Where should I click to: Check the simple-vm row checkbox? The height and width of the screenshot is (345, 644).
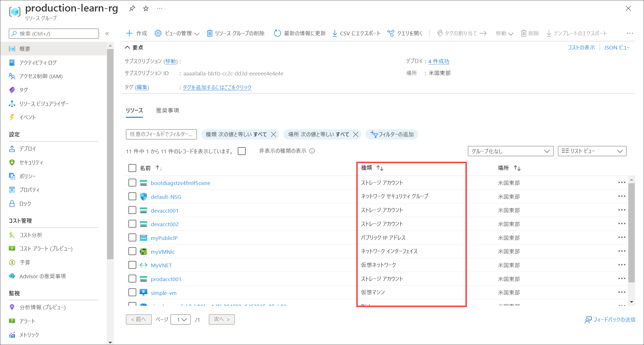pyautogui.click(x=132, y=292)
